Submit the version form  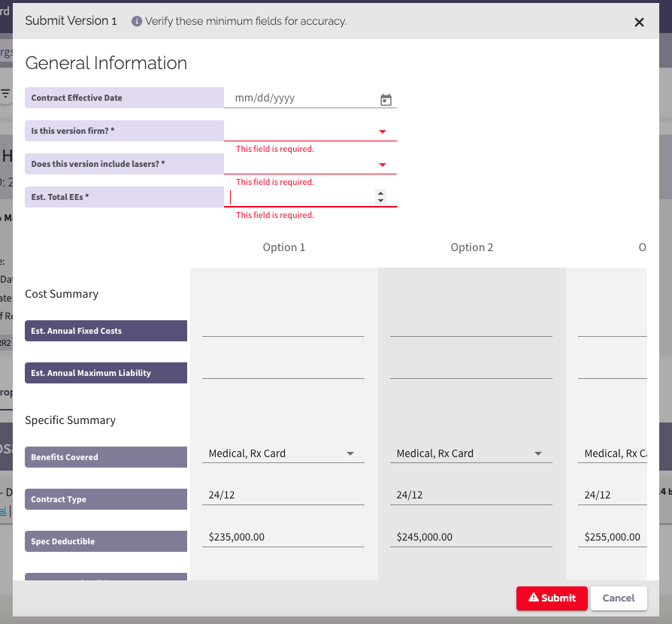pos(552,598)
